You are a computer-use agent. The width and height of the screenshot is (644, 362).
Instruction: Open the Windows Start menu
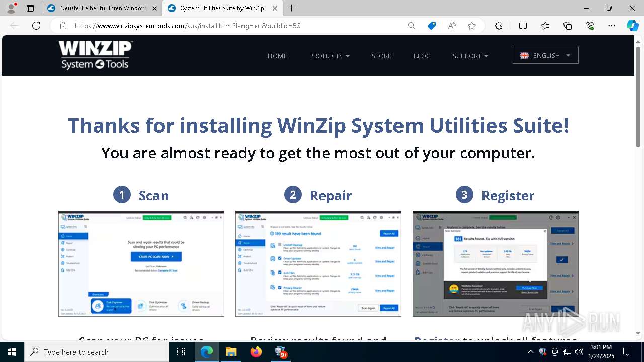point(12,352)
